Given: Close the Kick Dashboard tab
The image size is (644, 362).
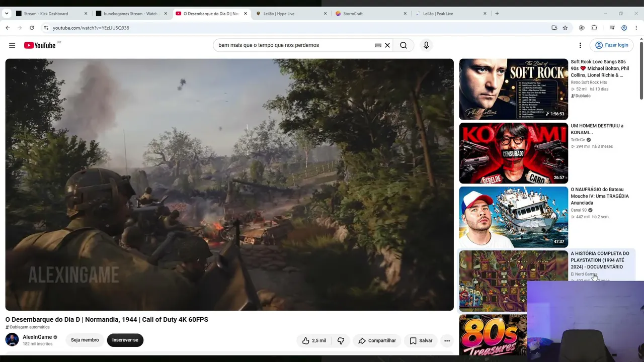Looking at the screenshot, I should (86, 14).
